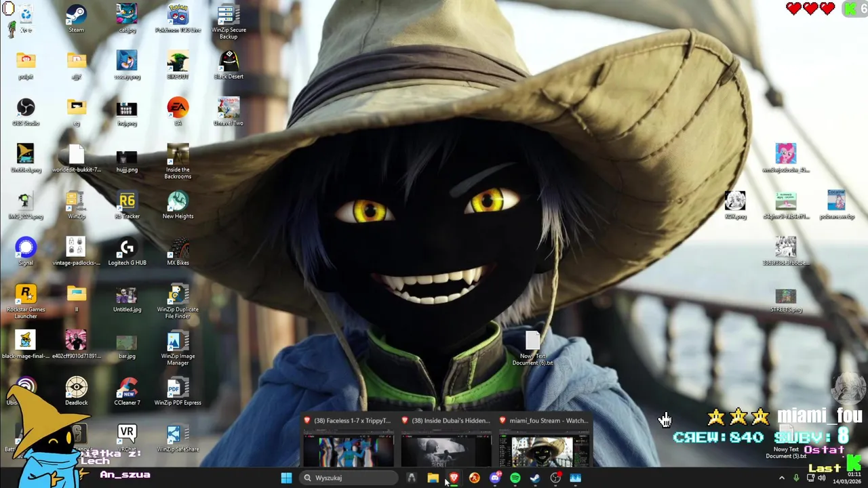This screenshot has height=488, width=868.
Task: Select WinZip Image Manager shortcut
Action: 178,348
